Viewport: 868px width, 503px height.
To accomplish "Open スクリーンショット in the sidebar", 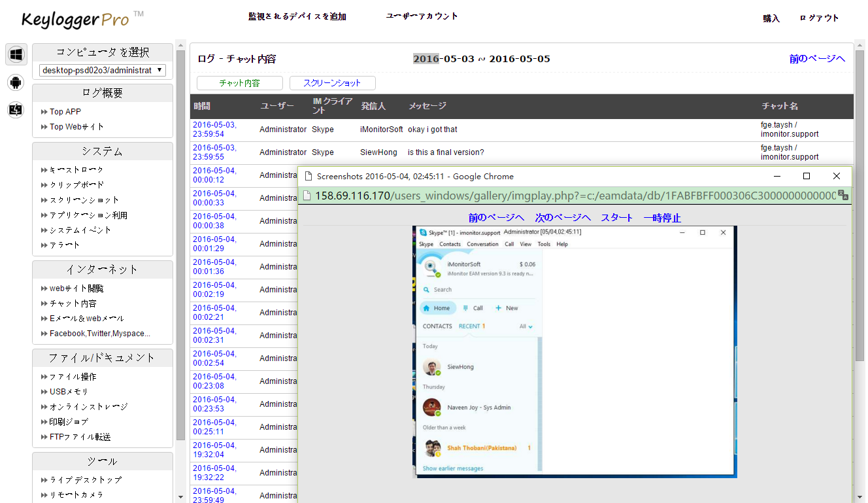I will tap(84, 200).
